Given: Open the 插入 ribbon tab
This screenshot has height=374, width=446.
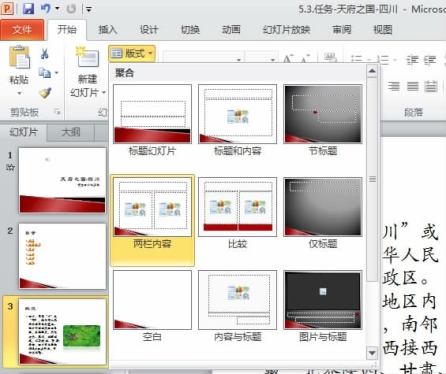Looking at the screenshot, I should (x=107, y=30).
